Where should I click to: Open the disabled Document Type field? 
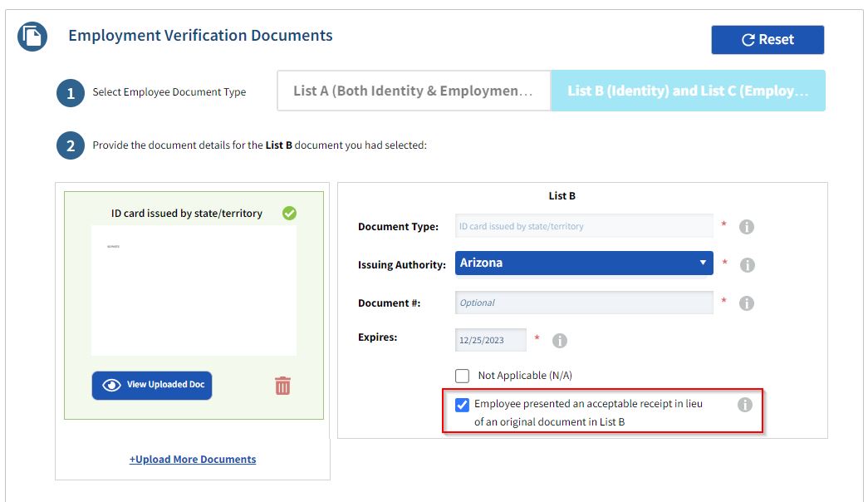pos(584,226)
